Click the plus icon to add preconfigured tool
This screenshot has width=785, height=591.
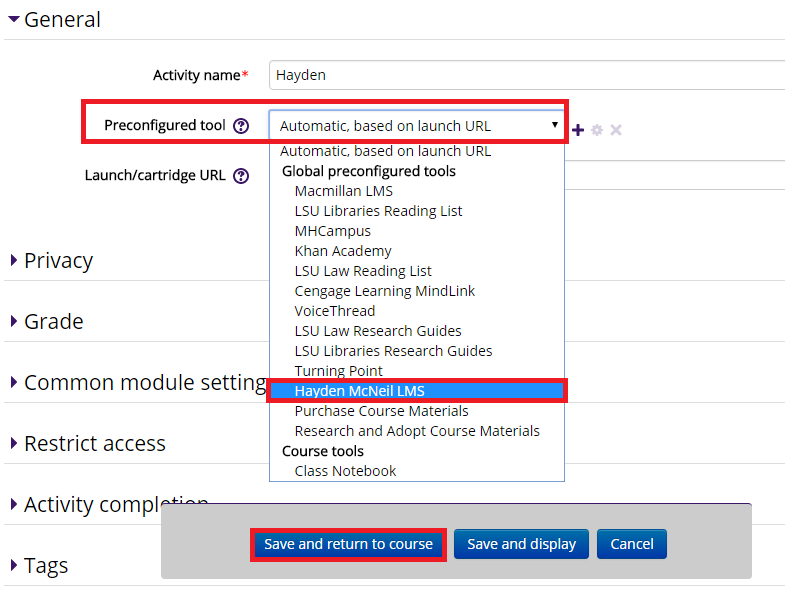[x=578, y=130]
